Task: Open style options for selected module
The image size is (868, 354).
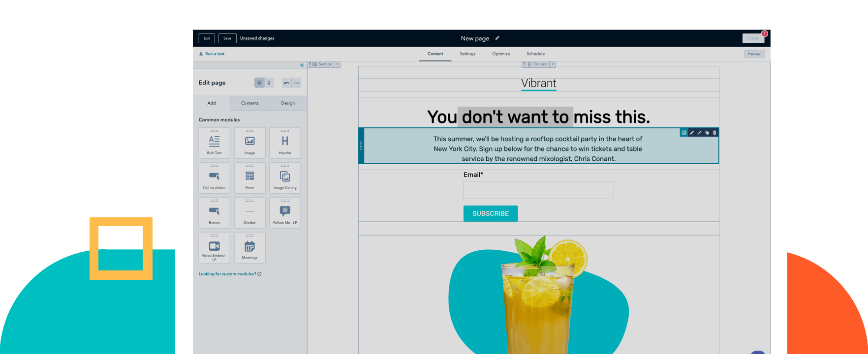Action: click(700, 133)
